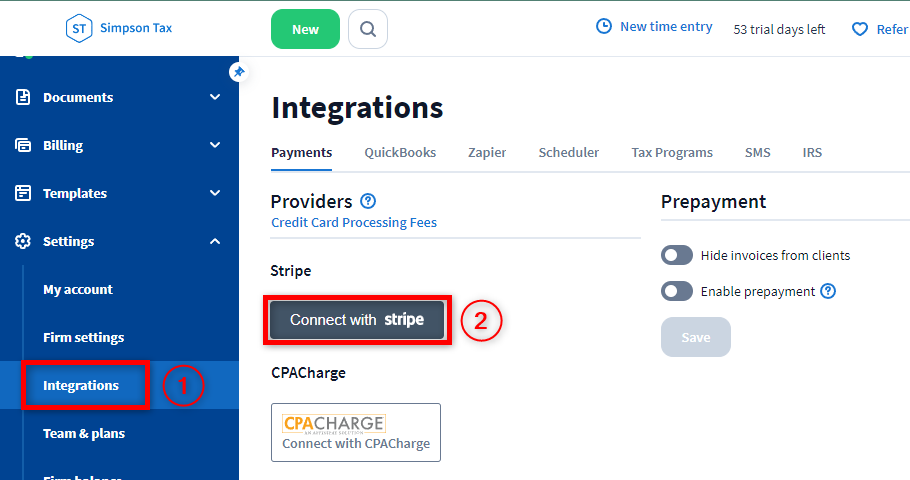Image resolution: width=910 pixels, height=480 pixels.
Task: Select Team & plans in sidebar
Action: [x=84, y=433]
